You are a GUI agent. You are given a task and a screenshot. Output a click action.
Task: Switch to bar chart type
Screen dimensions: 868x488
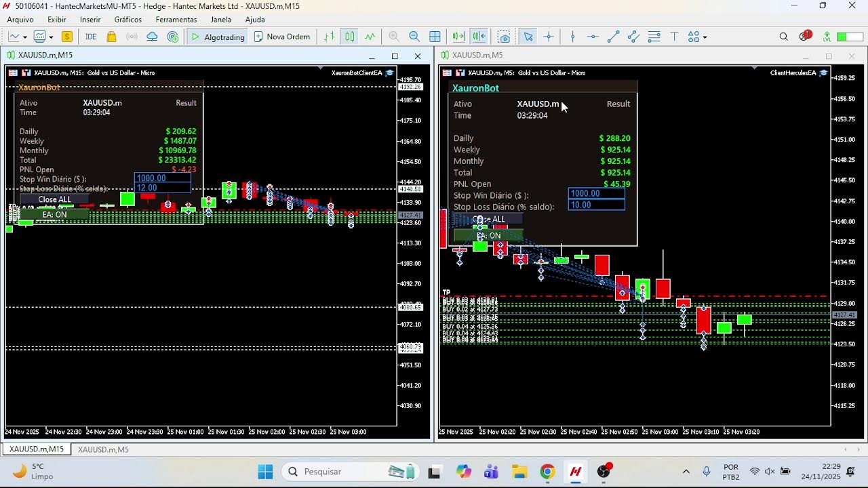[330, 37]
